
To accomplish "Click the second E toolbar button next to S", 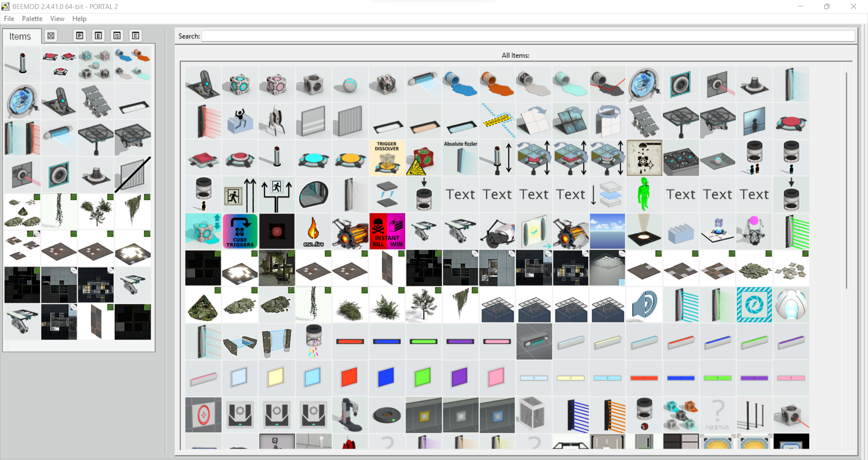I will point(136,36).
